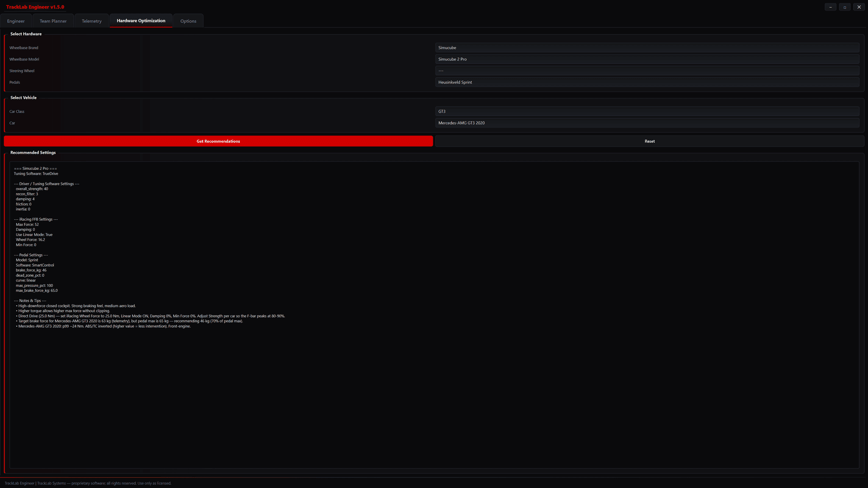868x488 pixels.
Task: Select the Hardware Optimization tab
Action: tap(141, 20)
